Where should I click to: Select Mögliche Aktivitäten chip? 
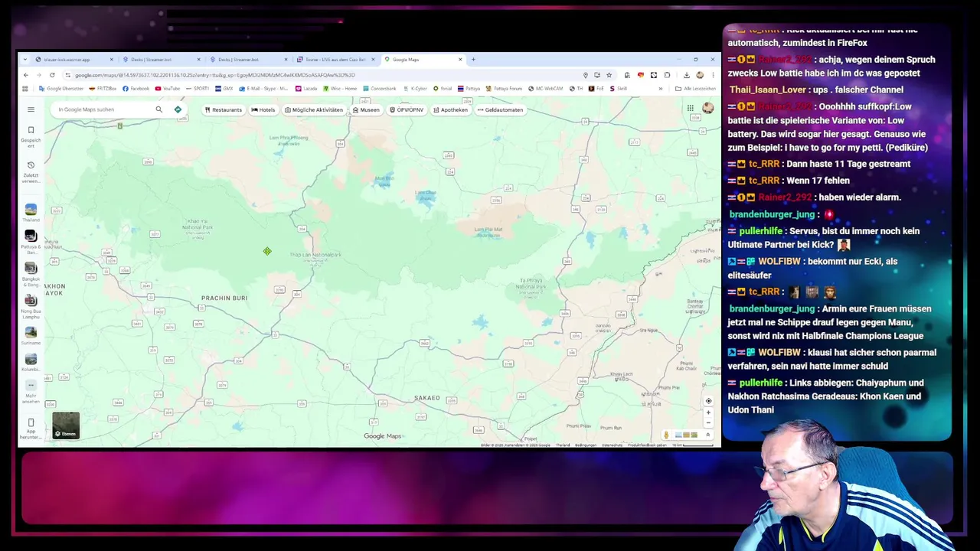[x=314, y=109]
